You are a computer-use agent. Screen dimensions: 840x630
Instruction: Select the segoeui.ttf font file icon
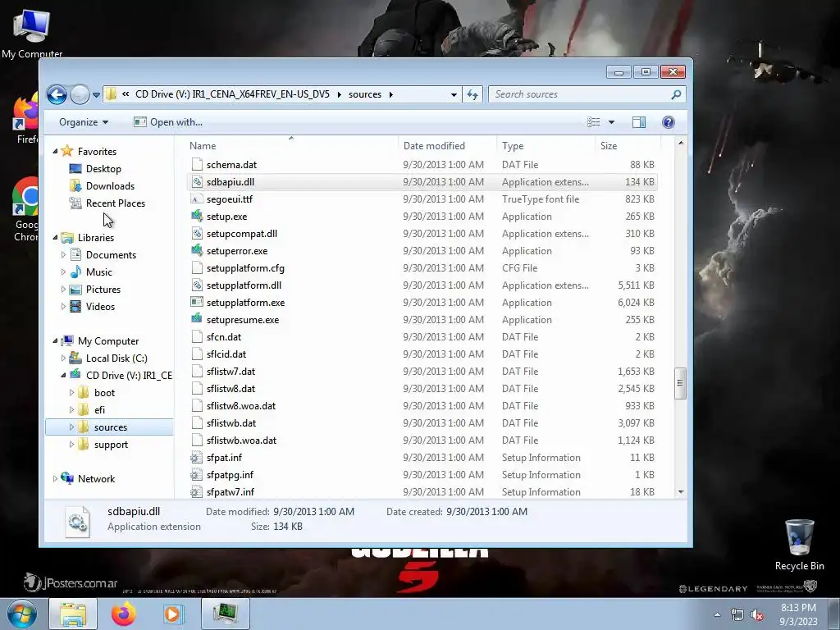point(197,199)
